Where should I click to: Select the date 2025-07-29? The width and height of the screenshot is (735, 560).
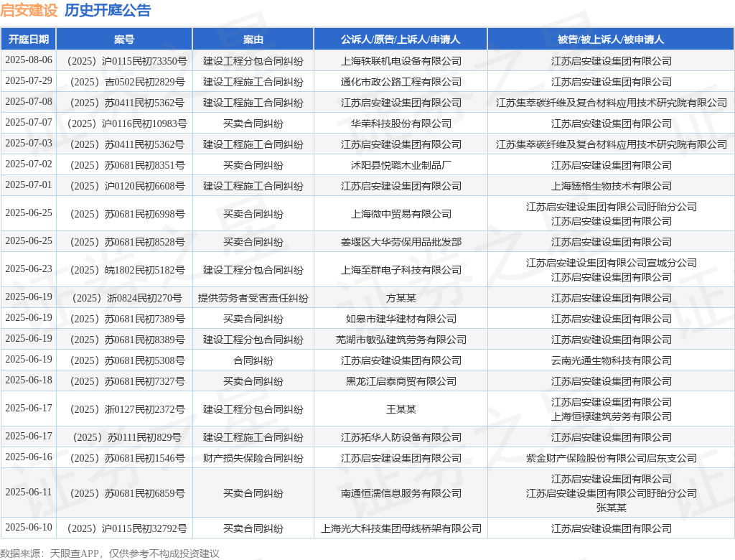point(29,80)
